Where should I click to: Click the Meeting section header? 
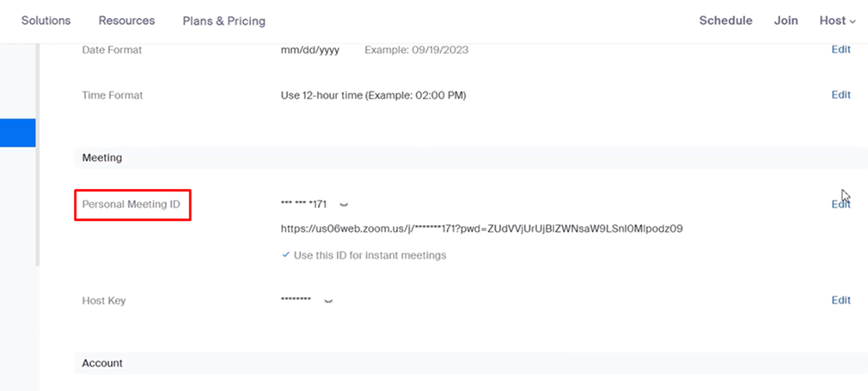click(x=102, y=158)
